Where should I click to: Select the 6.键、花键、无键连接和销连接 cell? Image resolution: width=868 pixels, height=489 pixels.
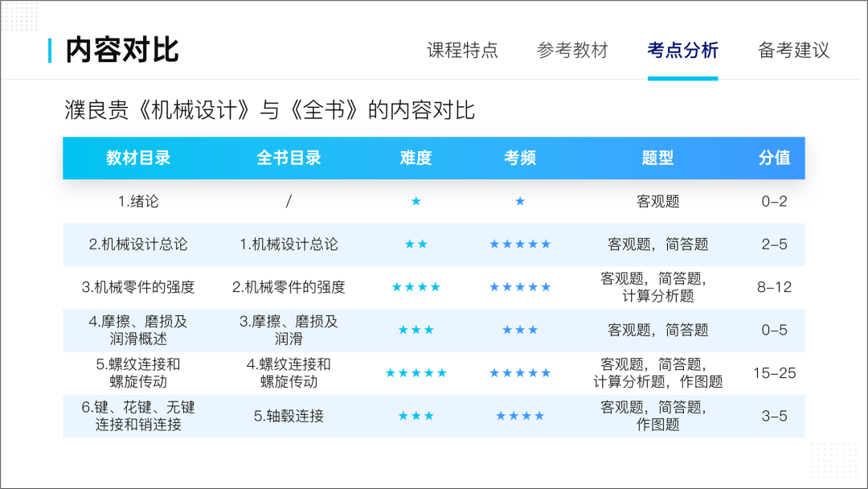coord(138,416)
